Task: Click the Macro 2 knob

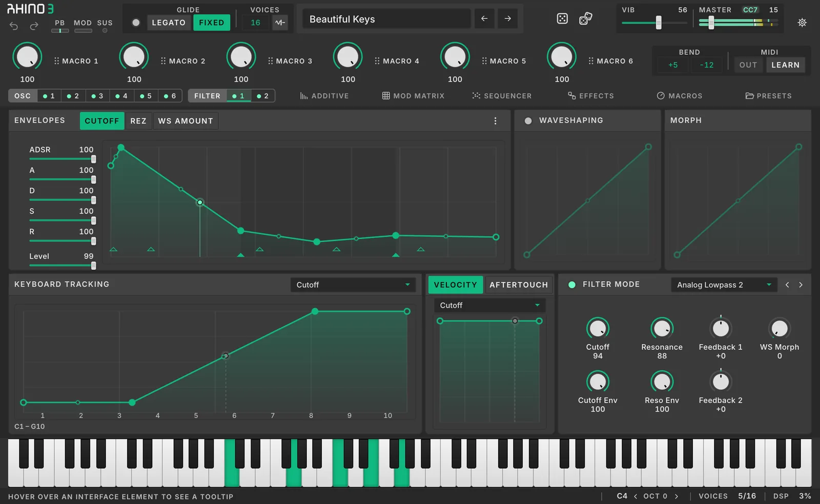Action: (x=134, y=57)
